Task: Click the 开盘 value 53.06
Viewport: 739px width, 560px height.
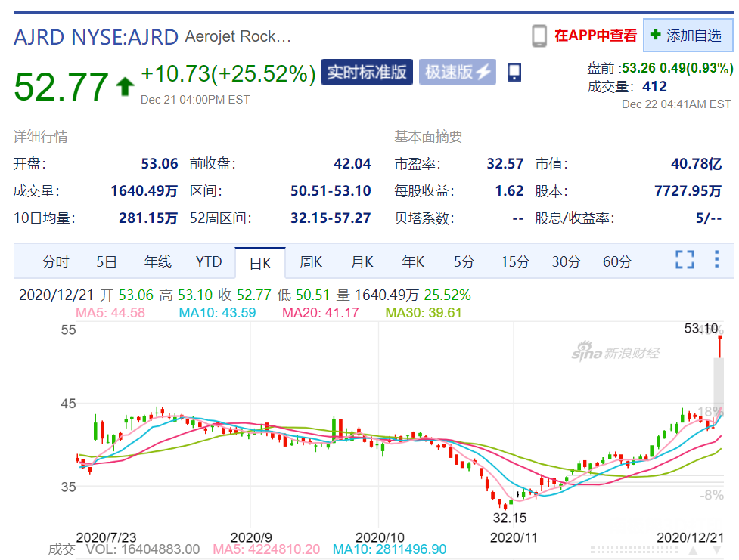Action: pos(160,164)
